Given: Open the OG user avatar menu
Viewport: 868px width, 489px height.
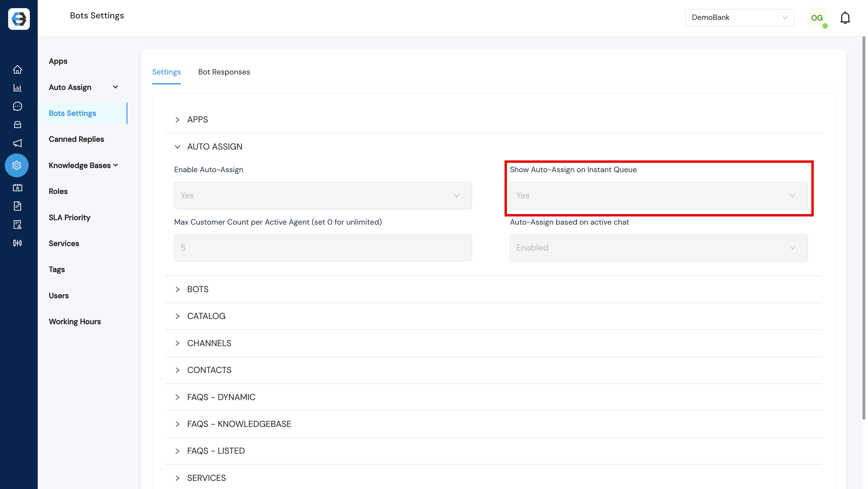Looking at the screenshot, I should [x=817, y=18].
